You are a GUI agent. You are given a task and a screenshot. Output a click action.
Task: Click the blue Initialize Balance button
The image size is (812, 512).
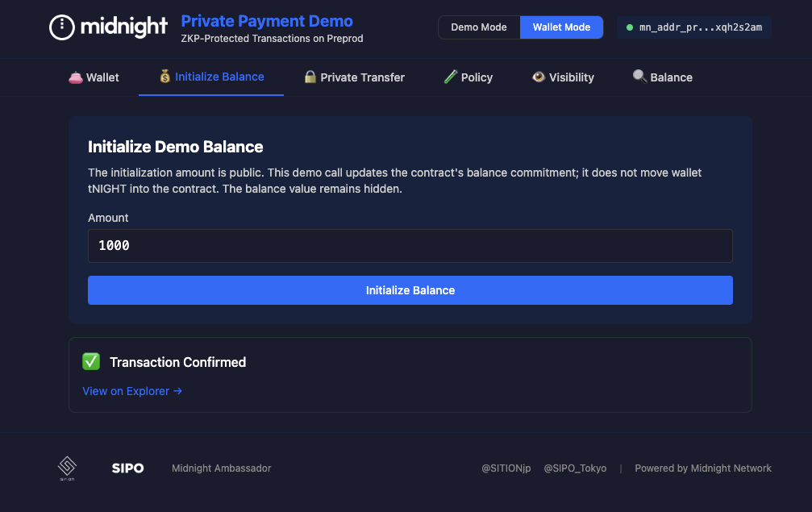coord(410,290)
